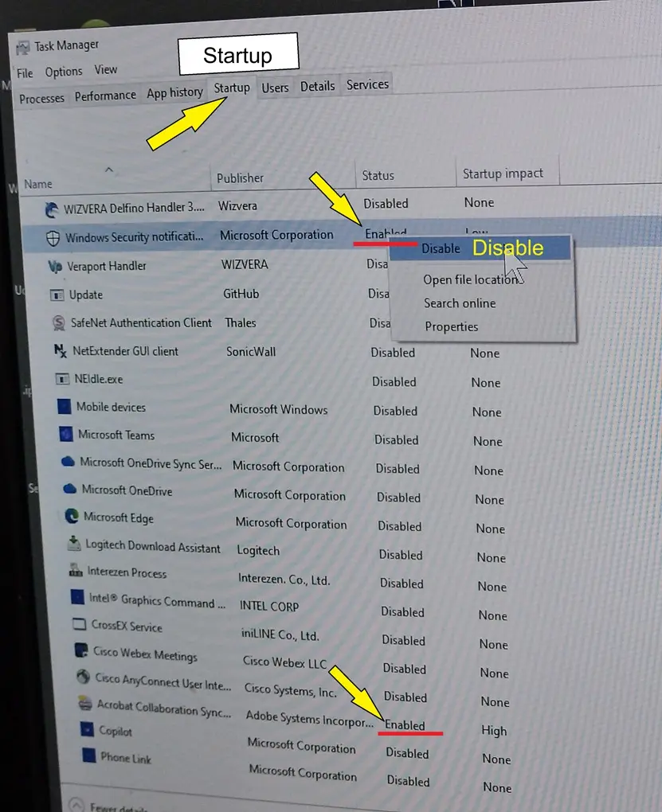Switch to the App history tab
Image resolution: width=662 pixels, height=812 pixels.
pyautogui.click(x=174, y=92)
